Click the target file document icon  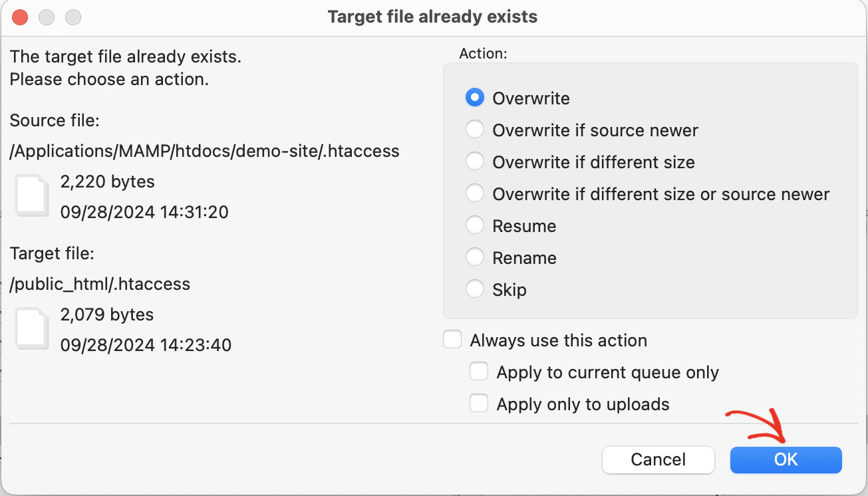32,329
